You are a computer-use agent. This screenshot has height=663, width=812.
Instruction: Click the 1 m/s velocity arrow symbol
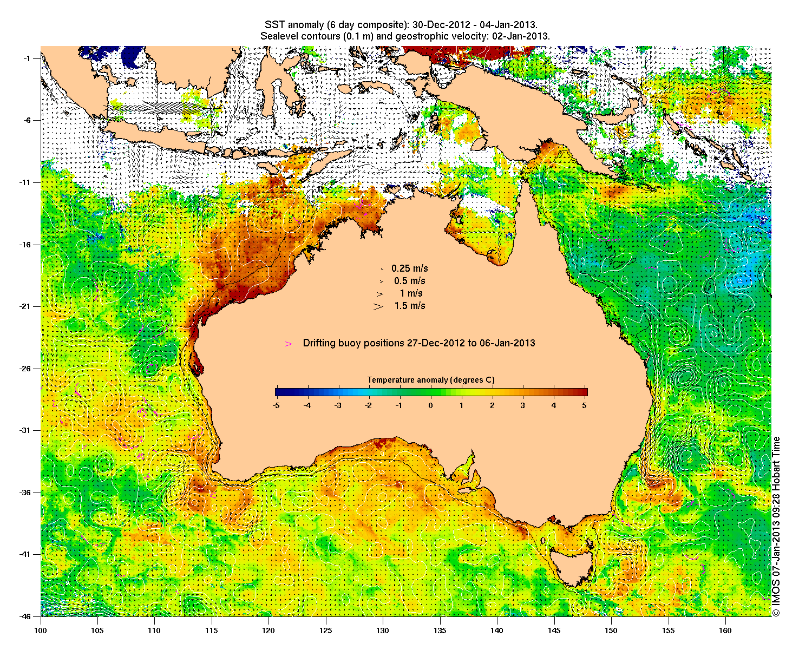tap(381, 294)
